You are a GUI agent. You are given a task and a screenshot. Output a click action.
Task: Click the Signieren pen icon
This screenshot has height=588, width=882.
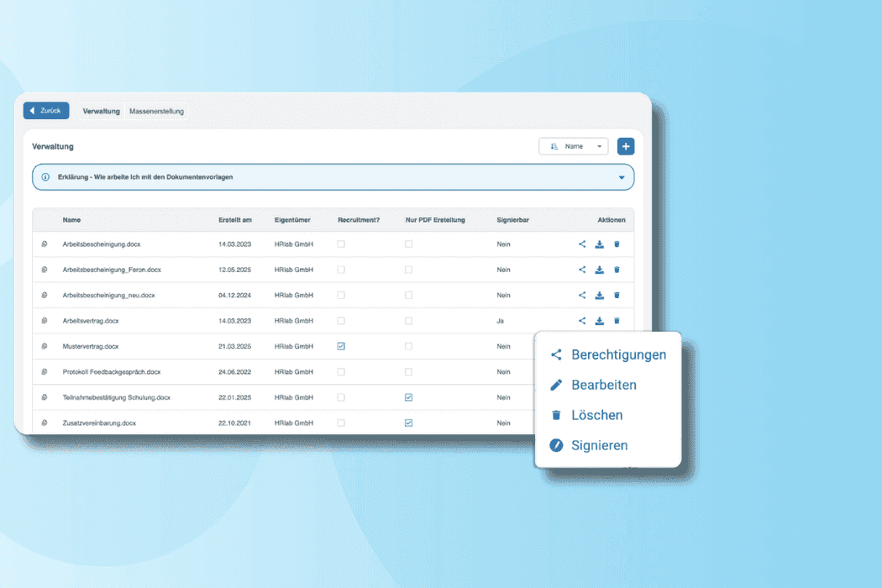(x=555, y=445)
